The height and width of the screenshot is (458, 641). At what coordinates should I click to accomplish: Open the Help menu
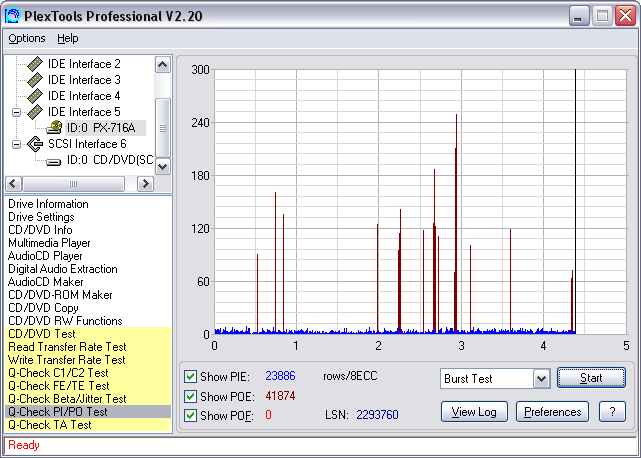pos(67,38)
